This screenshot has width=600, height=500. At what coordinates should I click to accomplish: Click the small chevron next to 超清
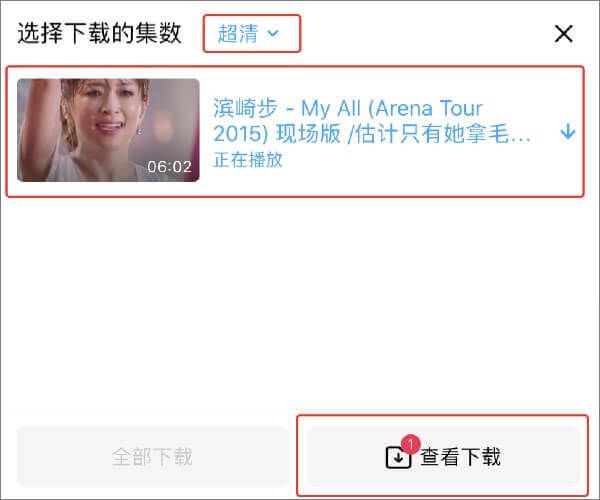[x=273, y=34]
